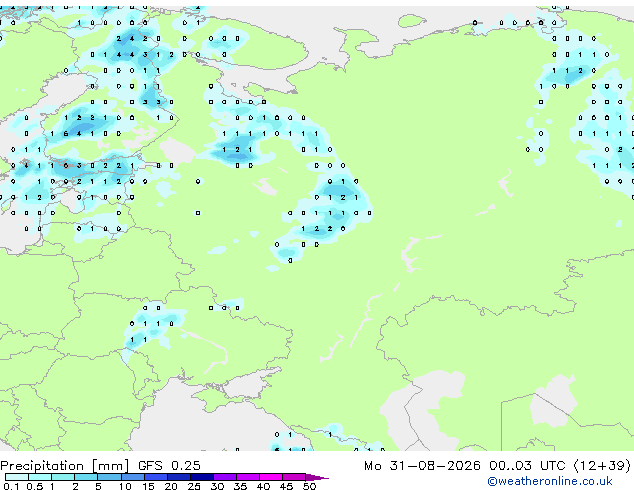
Task: Click the 10–15 mm blue legend swatch
Action: click(x=132, y=477)
